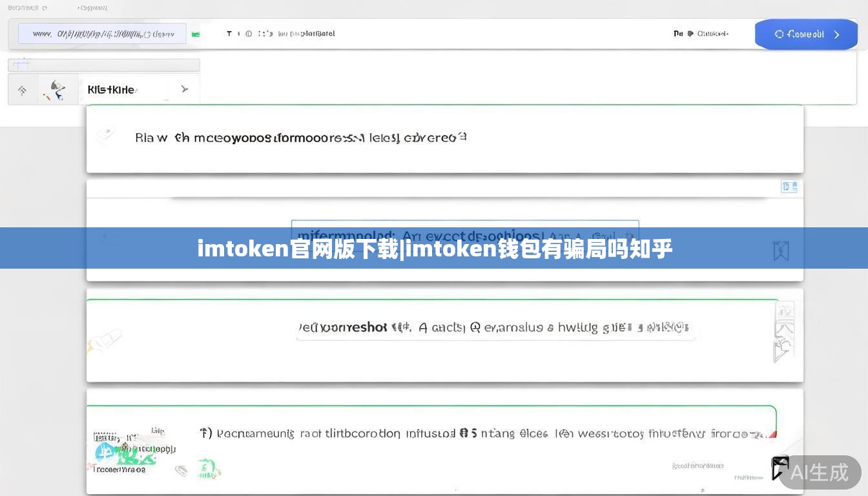
Task: Click the underlined text line in the third card
Action: (x=493, y=328)
